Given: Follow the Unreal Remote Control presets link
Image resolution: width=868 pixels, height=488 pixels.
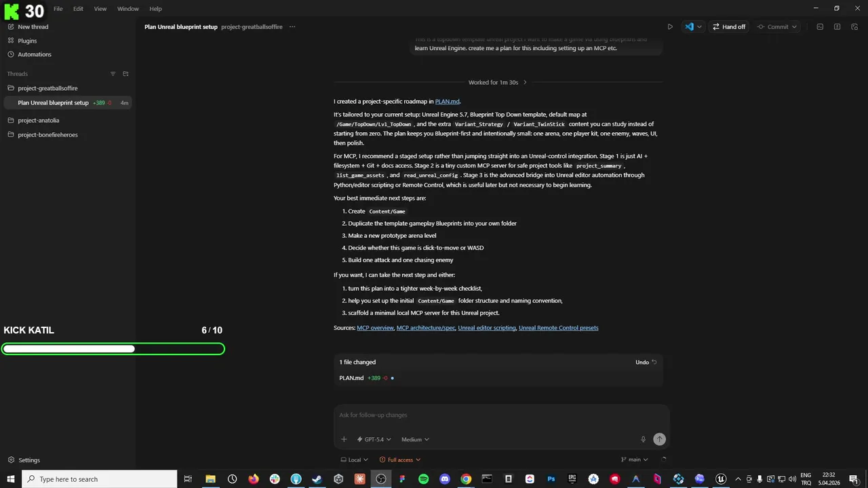Looking at the screenshot, I should tap(558, 328).
